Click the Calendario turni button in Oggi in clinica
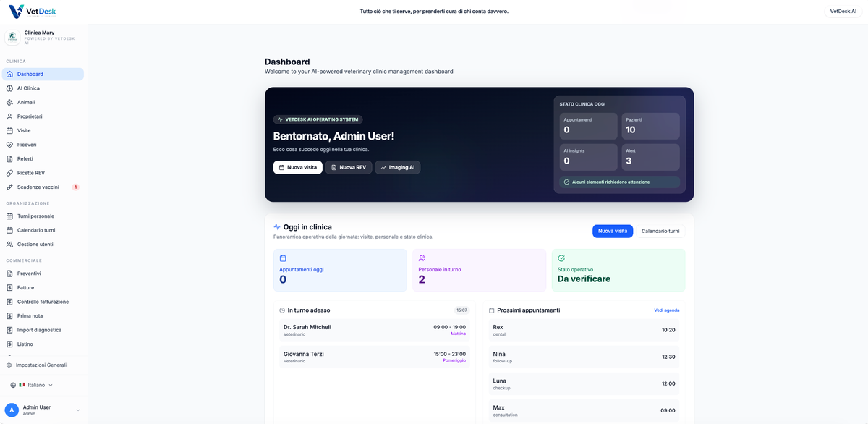The width and height of the screenshot is (868, 424). tap(660, 231)
